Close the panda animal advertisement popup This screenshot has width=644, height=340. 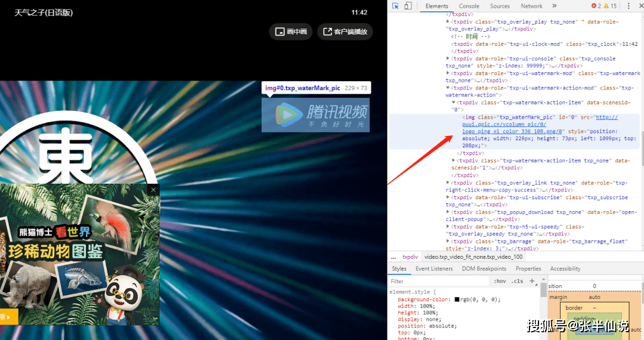coord(153,190)
